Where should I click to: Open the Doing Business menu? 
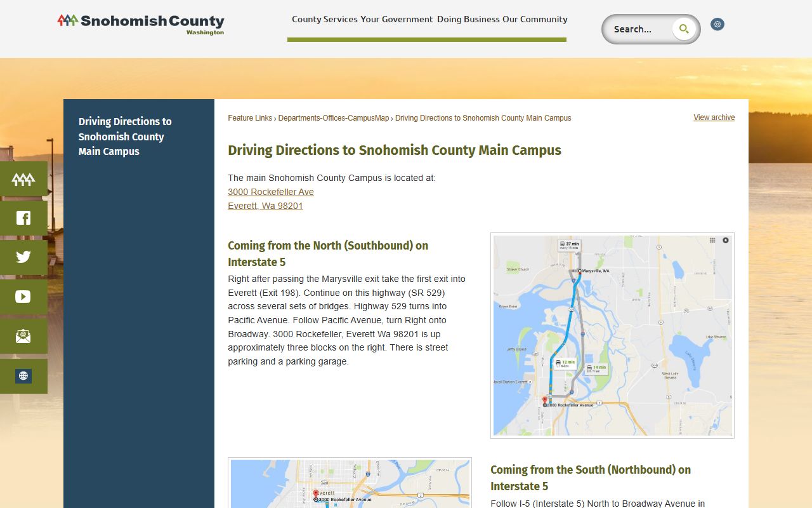(468, 19)
